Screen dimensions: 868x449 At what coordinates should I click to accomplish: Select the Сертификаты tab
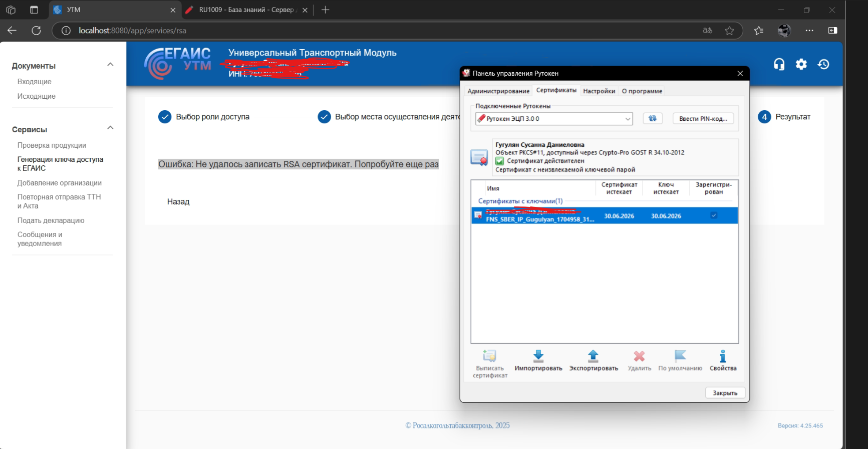(x=556, y=90)
